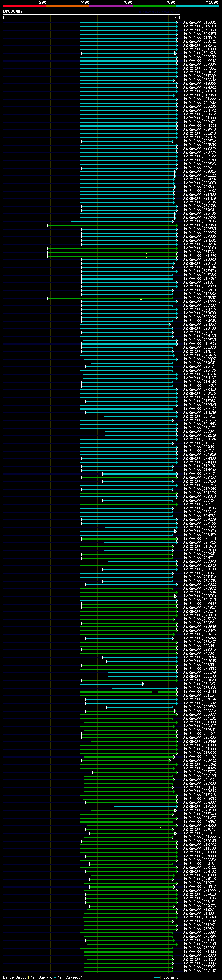This screenshot has width=222, height=980.
Task: Select the label UniRef100_C7IQW5
Action: coord(199,951)
